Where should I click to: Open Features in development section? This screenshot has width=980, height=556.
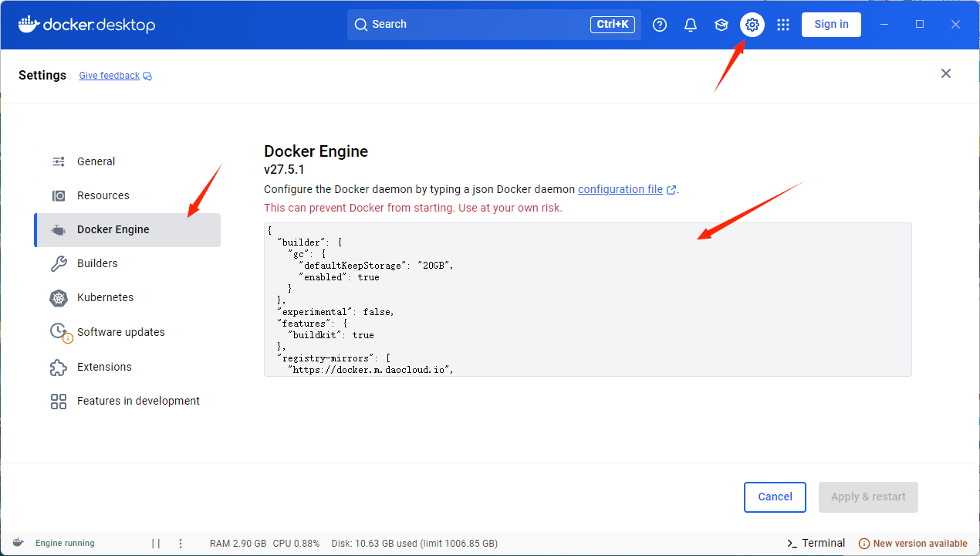click(127, 401)
